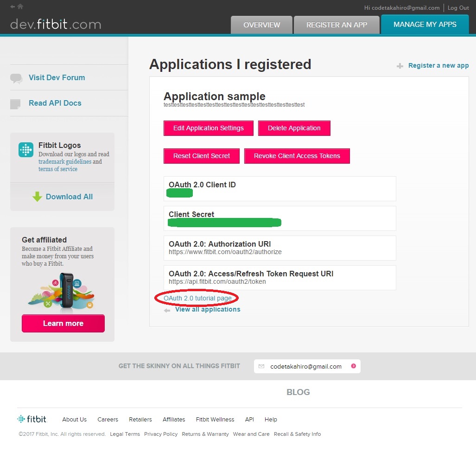Screen dimensions: 476x453
Task: Click the Authorization URI https://www.fitbit.com/oauth2/authorize text
Action: click(x=225, y=252)
